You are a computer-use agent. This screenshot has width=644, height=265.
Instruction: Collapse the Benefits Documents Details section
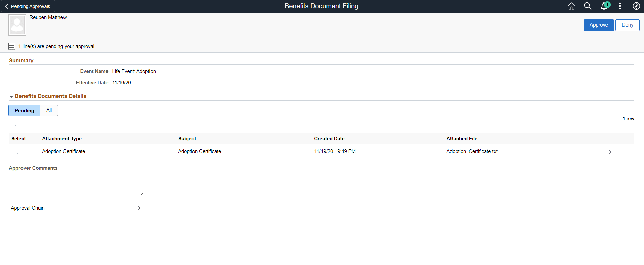[11, 97]
